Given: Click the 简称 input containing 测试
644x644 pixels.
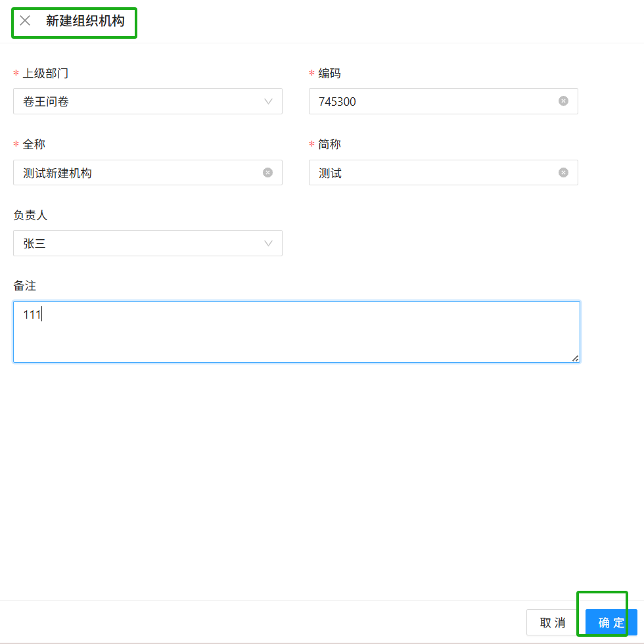Looking at the screenshot, I should (443, 172).
